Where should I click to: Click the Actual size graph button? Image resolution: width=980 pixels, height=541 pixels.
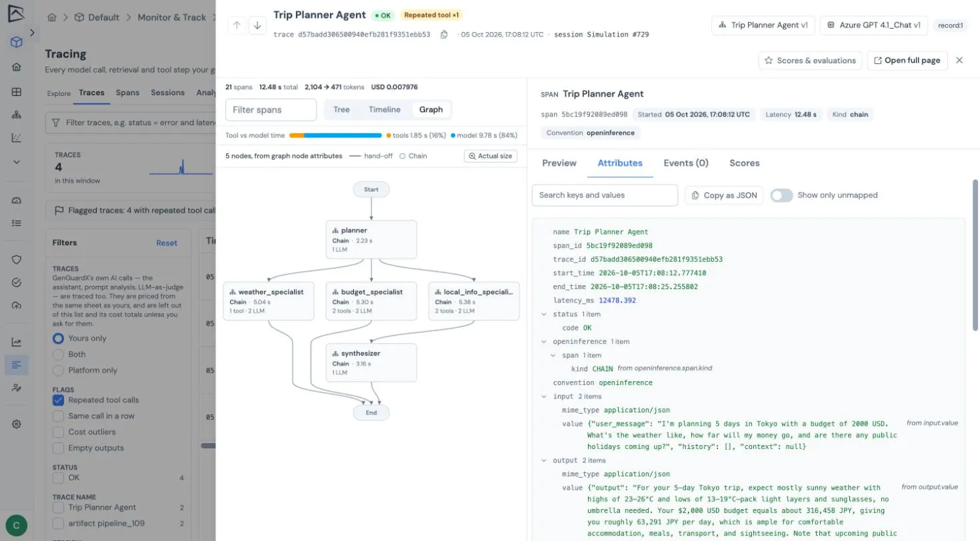pyautogui.click(x=491, y=156)
